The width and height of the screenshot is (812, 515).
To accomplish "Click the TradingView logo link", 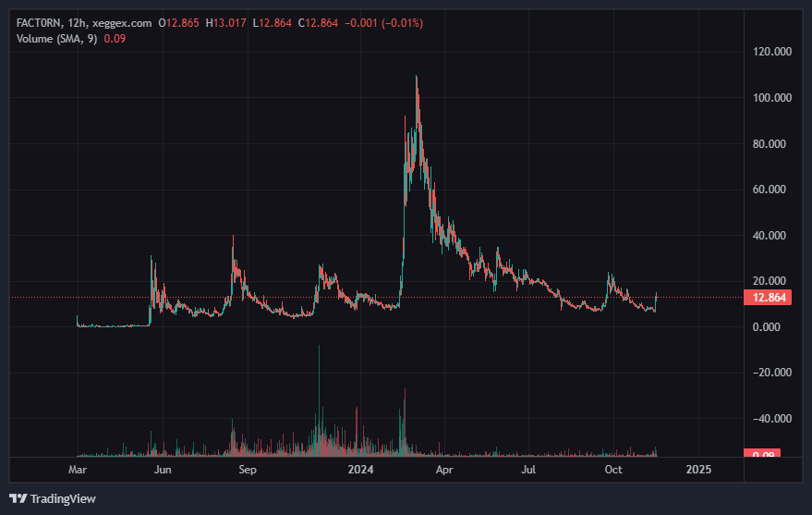I will 53,499.
